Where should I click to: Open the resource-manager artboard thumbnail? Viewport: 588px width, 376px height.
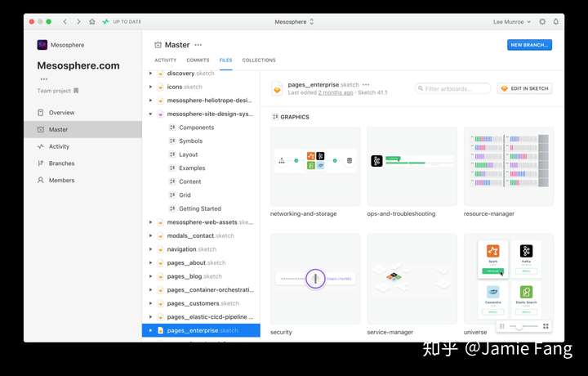click(x=509, y=166)
